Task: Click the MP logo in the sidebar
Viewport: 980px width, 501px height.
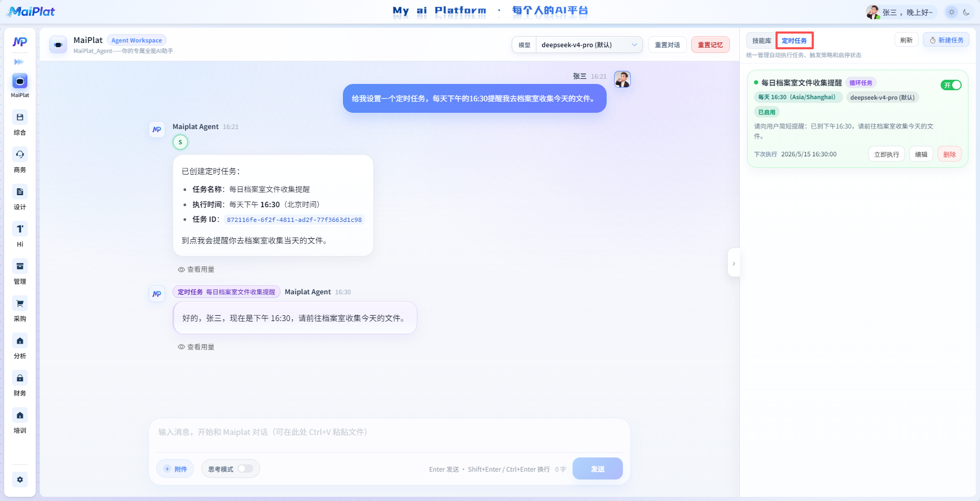Action: 20,42
